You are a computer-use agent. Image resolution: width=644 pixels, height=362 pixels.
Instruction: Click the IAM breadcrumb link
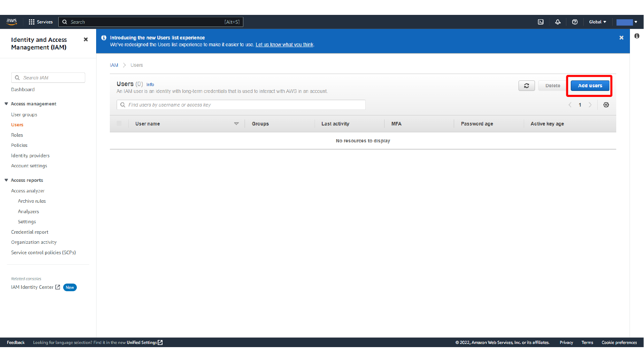114,65
